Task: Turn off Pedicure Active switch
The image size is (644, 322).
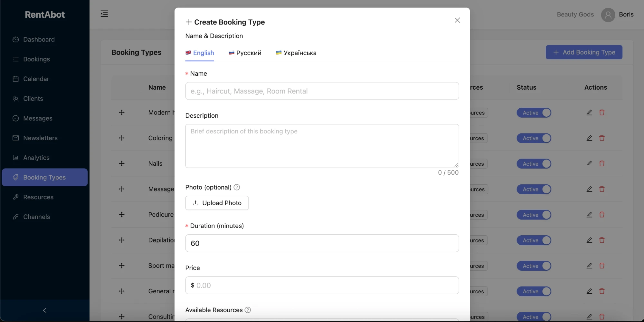Action: (x=534, y=215)
